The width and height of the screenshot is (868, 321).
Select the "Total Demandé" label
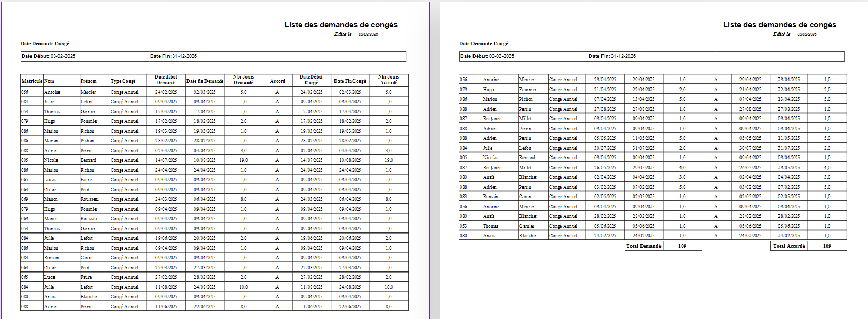[644, 246]
